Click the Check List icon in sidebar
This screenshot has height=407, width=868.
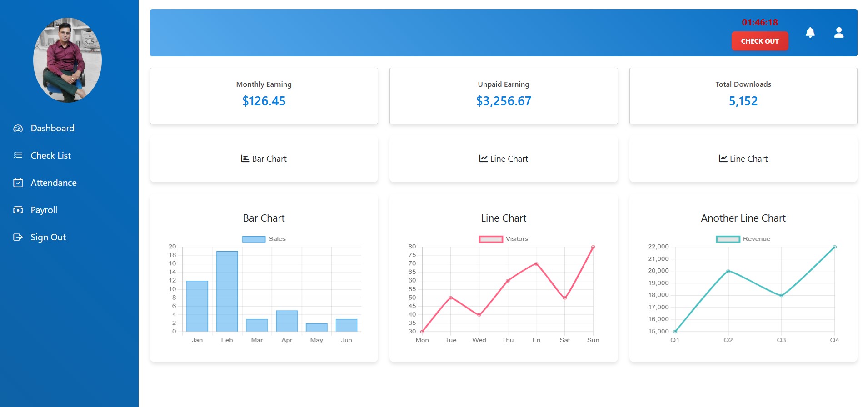[x=18, y=155]
